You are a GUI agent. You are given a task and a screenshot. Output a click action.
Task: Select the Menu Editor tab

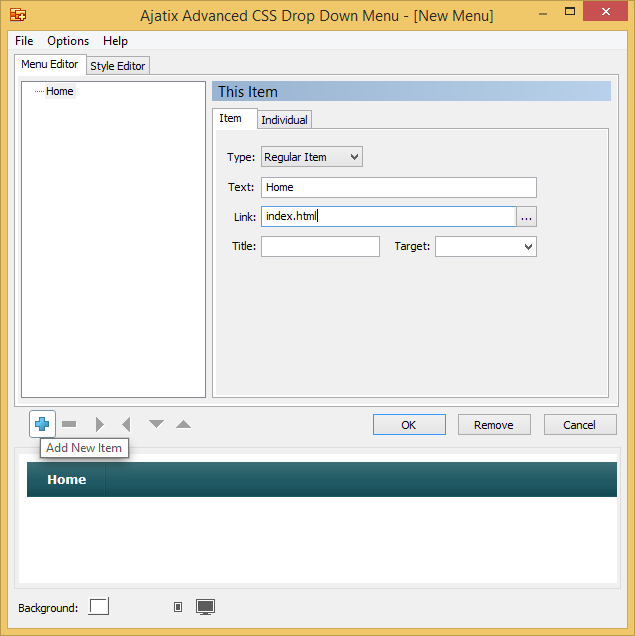(x=50, y=64)
